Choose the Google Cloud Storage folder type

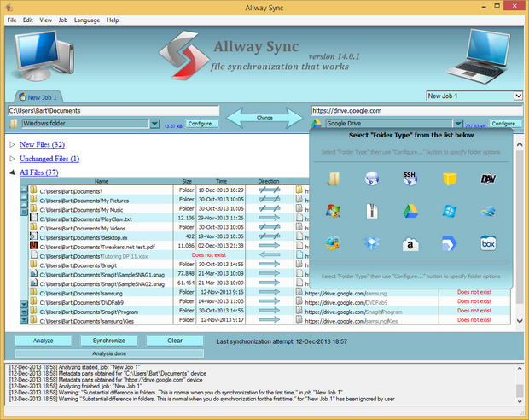(x=450, y=243)
